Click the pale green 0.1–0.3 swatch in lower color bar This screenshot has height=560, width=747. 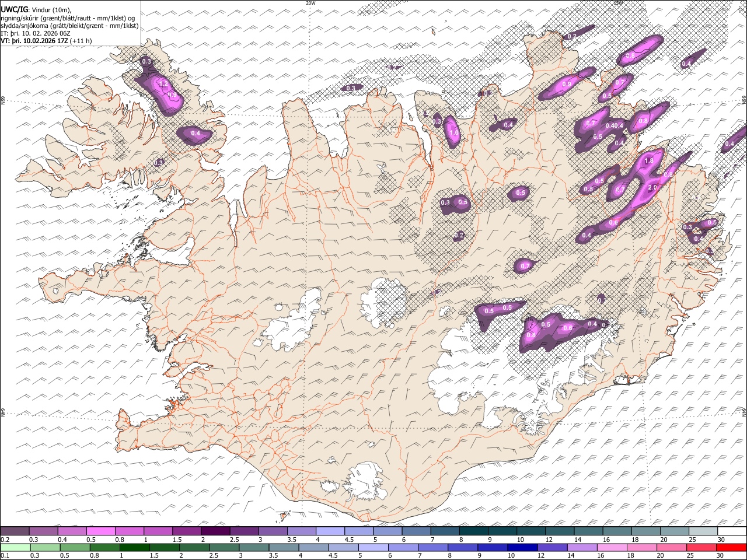point(15,547)
